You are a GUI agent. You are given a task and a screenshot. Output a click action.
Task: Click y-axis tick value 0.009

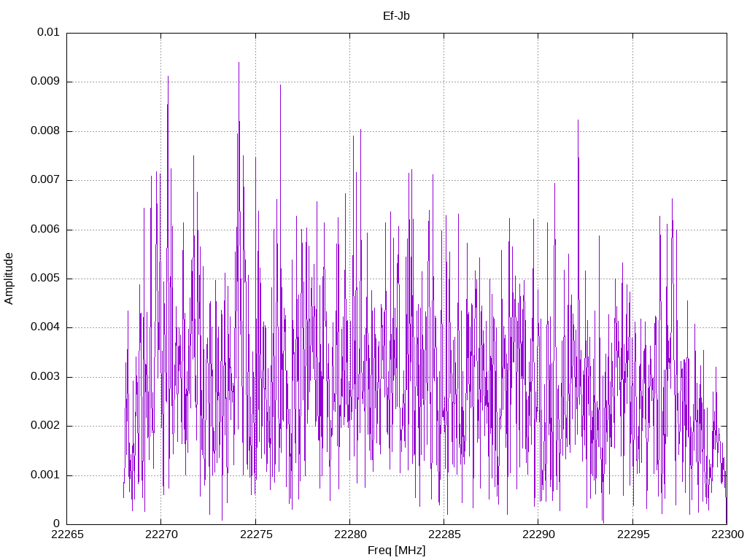tap(45, 82)
